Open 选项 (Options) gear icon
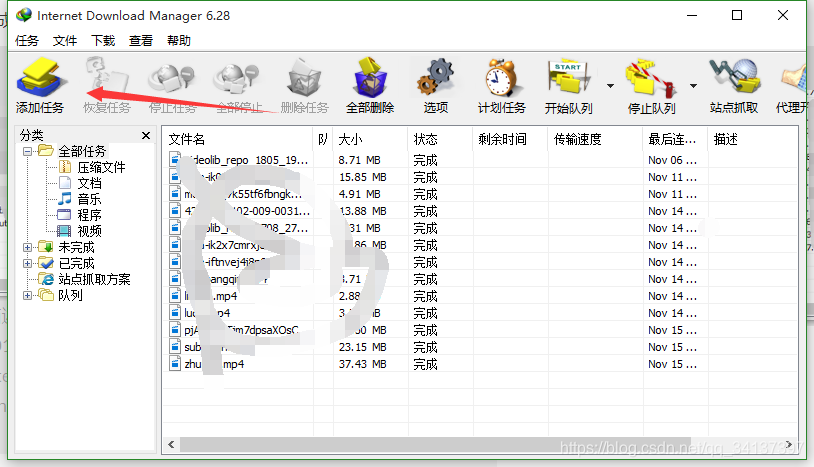Screen dimensions: 814x467 [436, 78]
